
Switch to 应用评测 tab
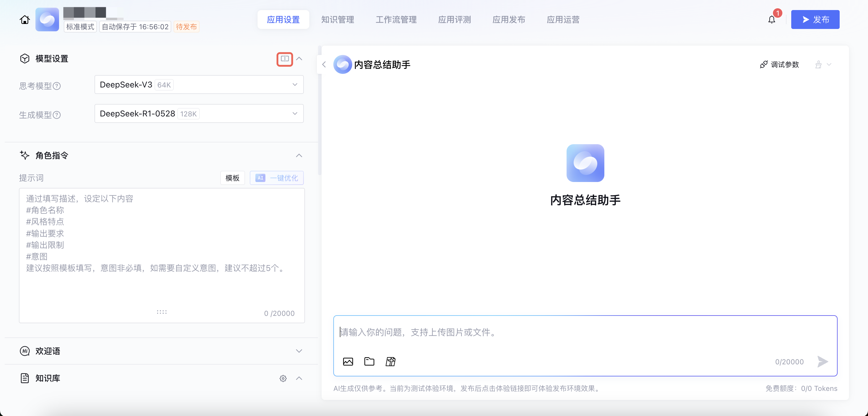pos(455,19)
